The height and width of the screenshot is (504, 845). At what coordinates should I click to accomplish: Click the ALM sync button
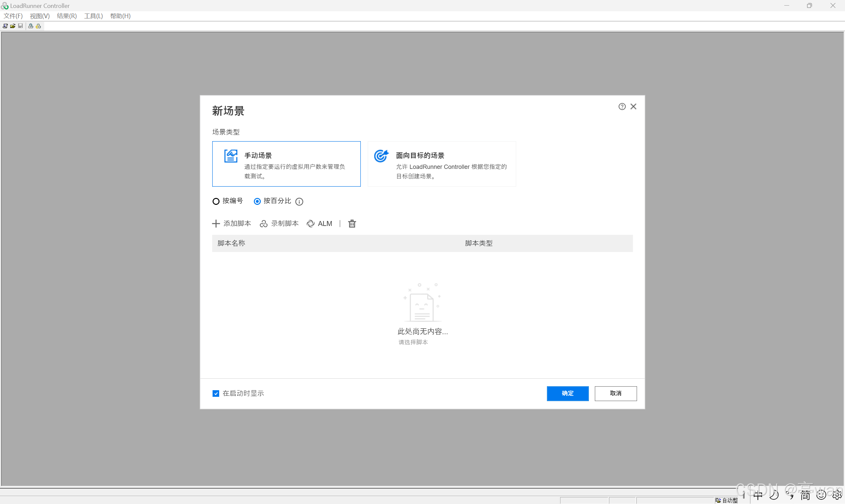tap(320, 224)
